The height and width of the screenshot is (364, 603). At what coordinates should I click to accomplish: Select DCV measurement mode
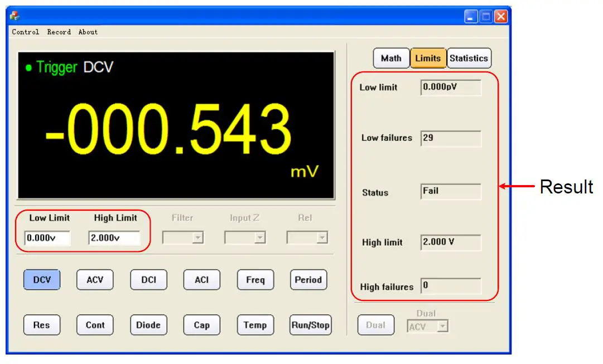[x=42, y=279]
